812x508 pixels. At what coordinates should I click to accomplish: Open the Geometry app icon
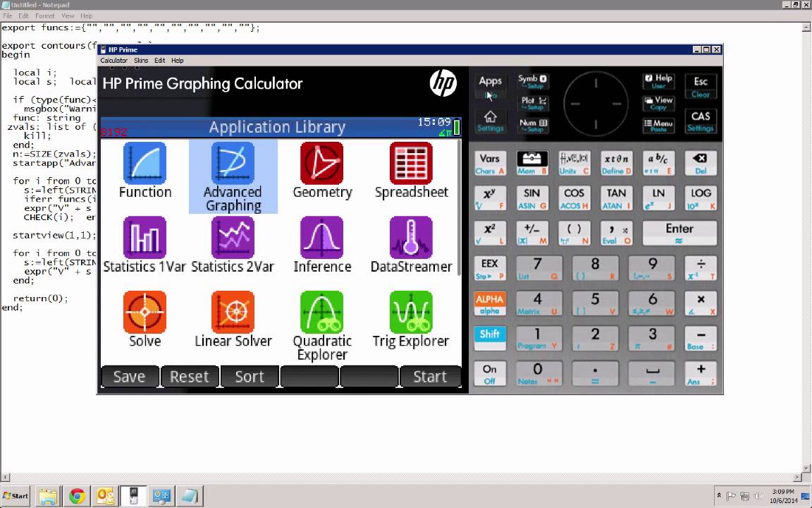(x=321, y=163)
